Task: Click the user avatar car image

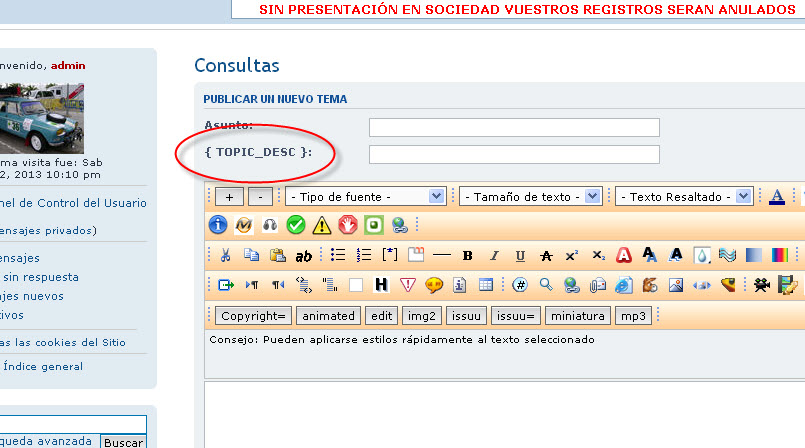Action: (x=42, y=119)
